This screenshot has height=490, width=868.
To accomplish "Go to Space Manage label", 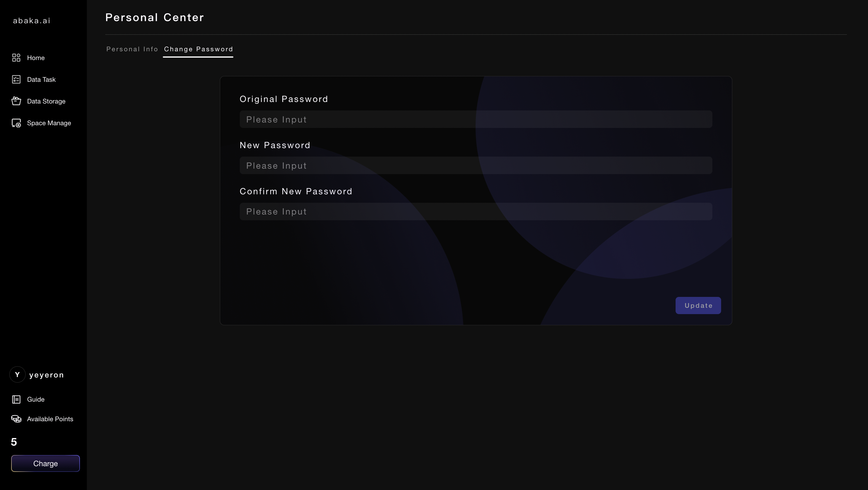I will point(49,123).
